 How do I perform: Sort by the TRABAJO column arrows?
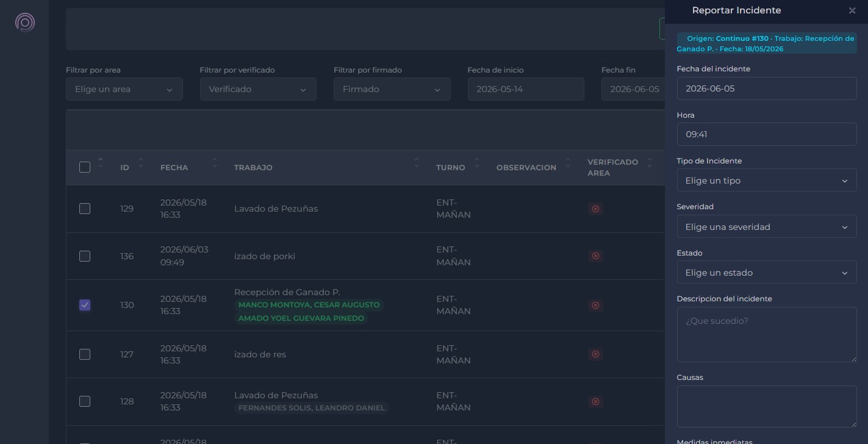tap(417, 163)
